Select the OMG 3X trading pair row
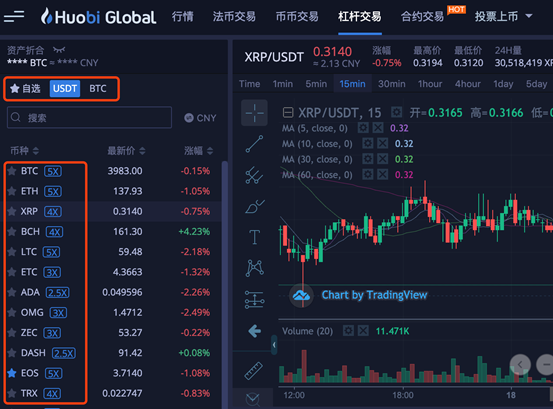 coord(112,312)
